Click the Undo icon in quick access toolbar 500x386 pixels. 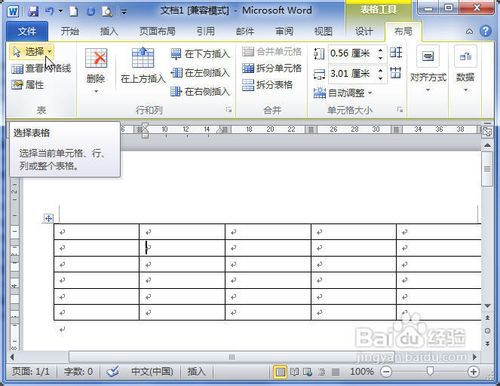point(50,12)
